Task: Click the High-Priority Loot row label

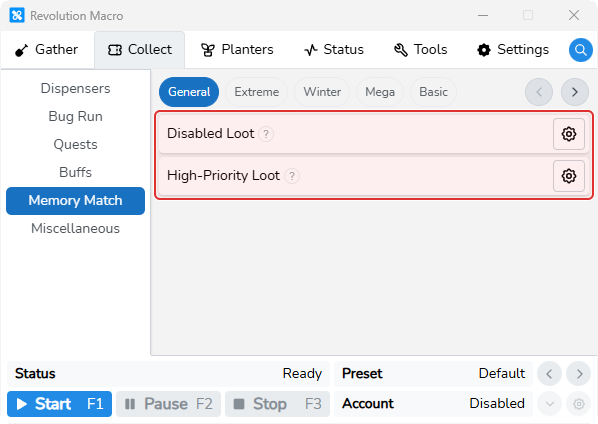Action: click(x=223, y=176)
